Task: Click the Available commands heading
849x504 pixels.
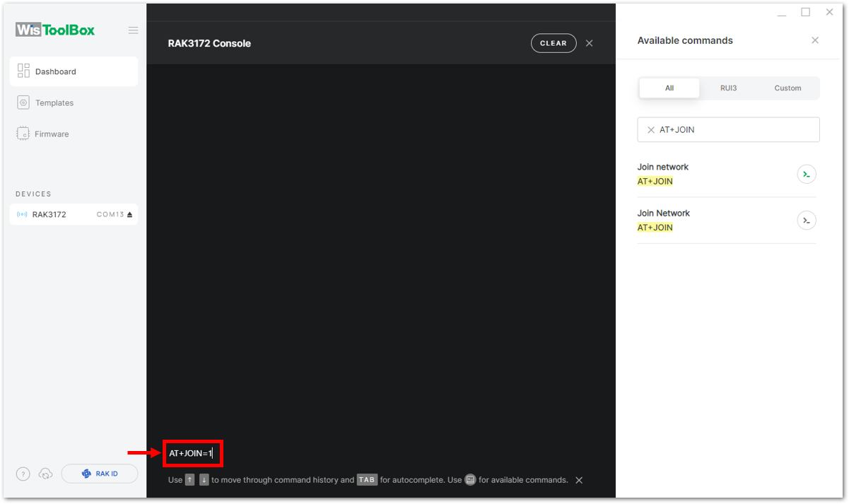Action: pyautogui.click(x=685, y=40)
